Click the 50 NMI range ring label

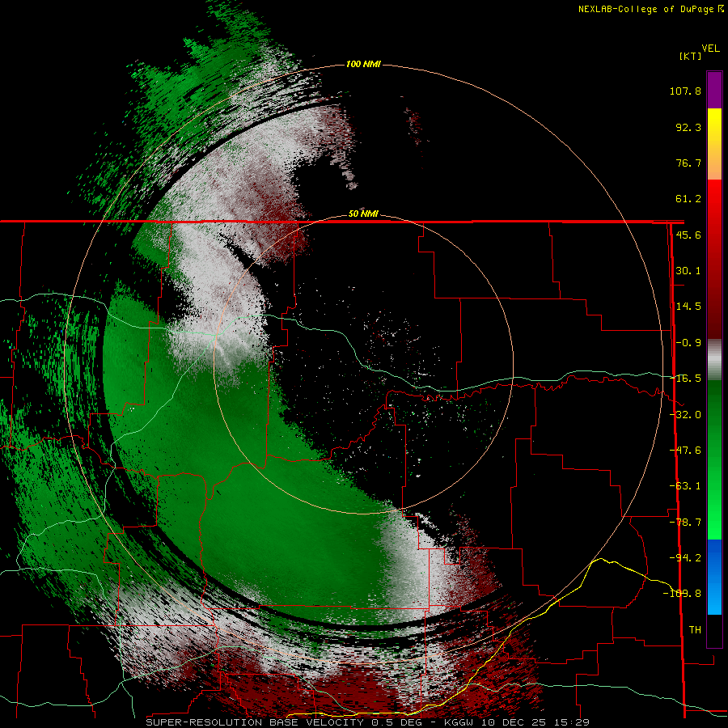tap(363, 214)
